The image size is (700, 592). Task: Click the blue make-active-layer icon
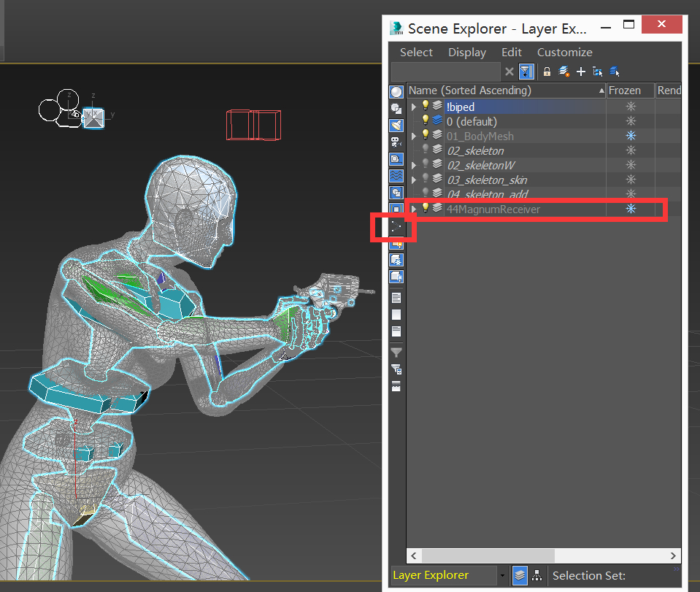(615, 72)
